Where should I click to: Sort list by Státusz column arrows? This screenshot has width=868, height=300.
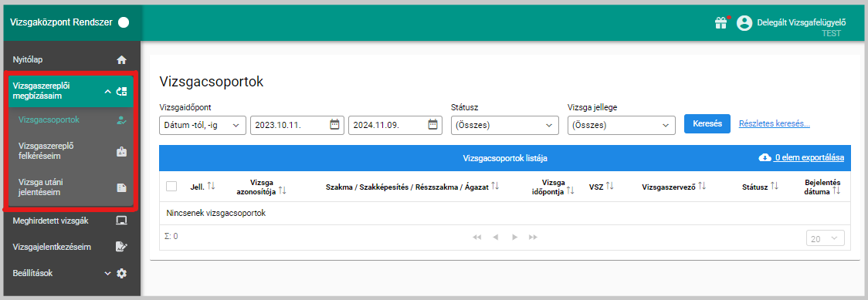774,187
